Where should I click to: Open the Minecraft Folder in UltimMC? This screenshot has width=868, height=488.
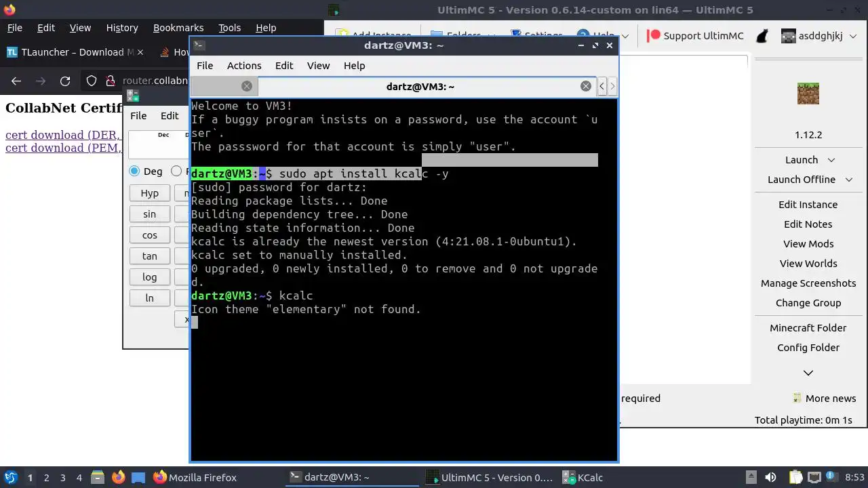tap(808, 328)
